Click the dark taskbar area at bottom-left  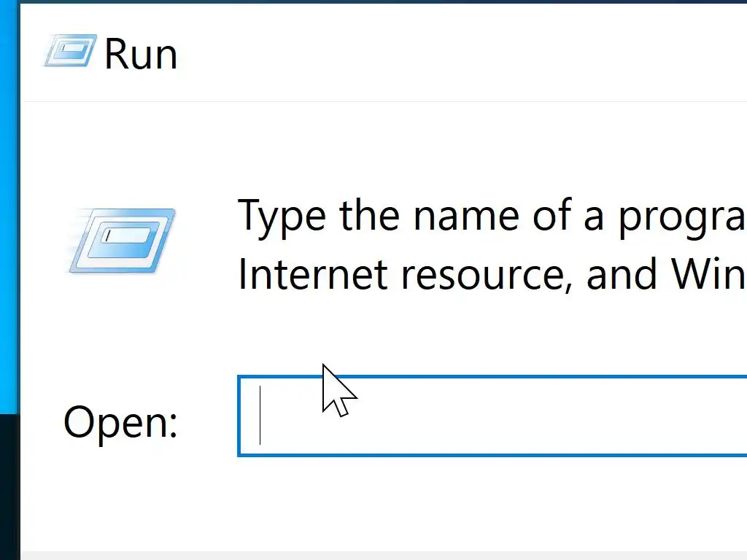tap(9, 489)
